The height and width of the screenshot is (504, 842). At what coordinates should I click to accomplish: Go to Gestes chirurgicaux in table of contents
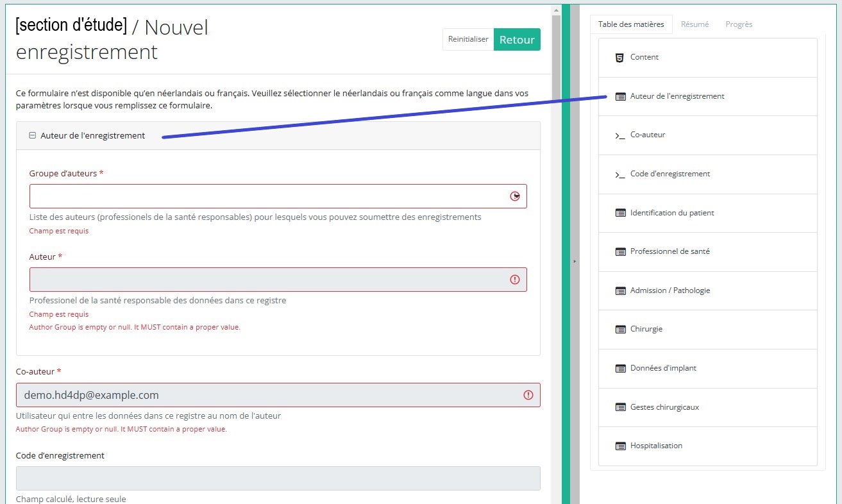pos(664,407)
